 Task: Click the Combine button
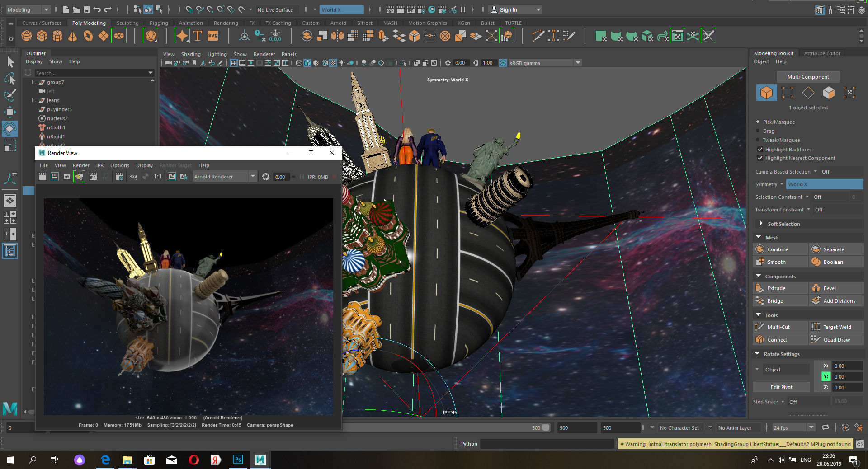(780, 249)
